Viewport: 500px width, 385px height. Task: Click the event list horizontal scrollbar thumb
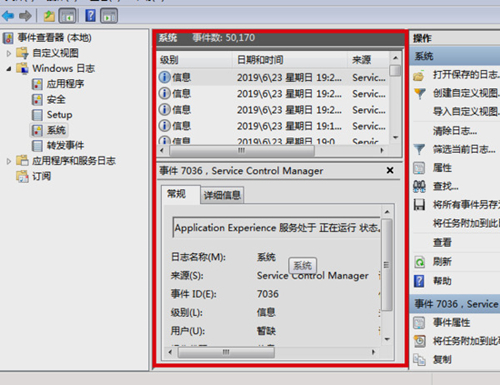point(242,151)
